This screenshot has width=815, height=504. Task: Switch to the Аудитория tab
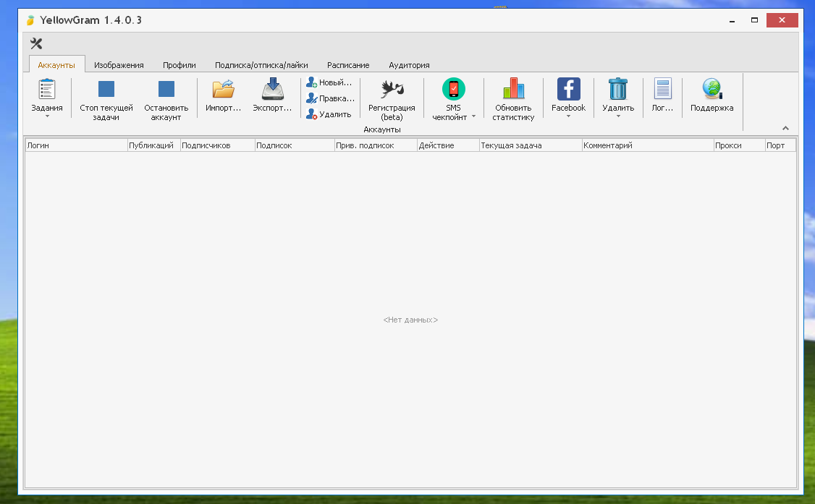point(409,65)
